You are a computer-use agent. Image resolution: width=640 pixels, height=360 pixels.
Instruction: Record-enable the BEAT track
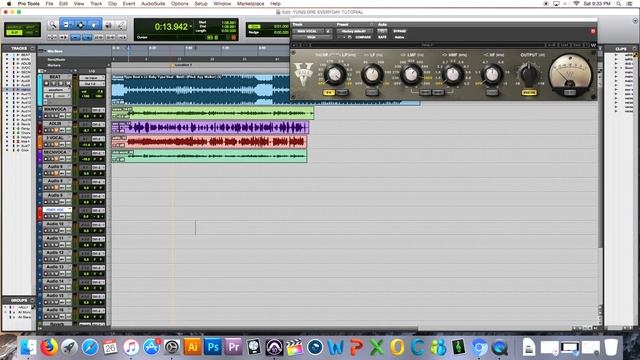(x=46, y=83)
